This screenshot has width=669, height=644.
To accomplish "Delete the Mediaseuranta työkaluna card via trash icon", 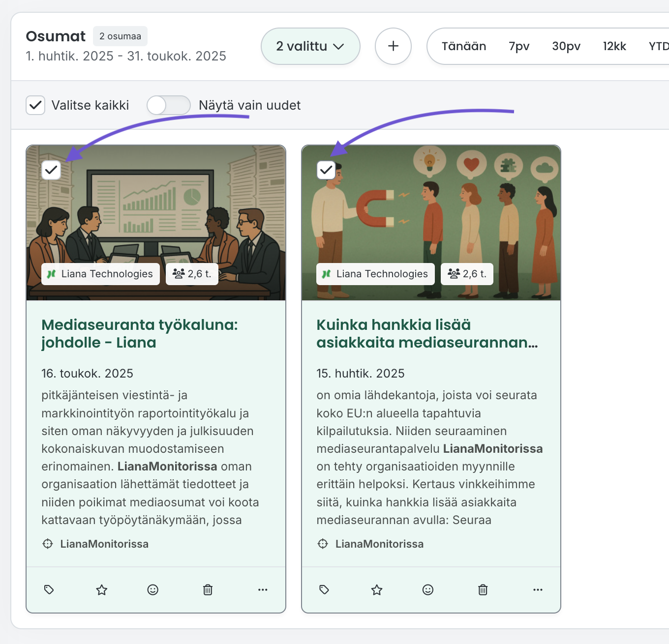I will tap(208, 589).
